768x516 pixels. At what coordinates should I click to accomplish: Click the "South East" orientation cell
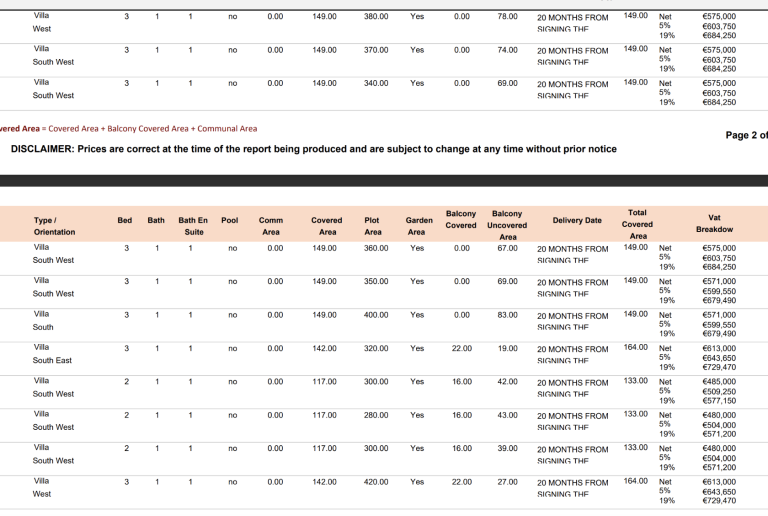(52, 360)
